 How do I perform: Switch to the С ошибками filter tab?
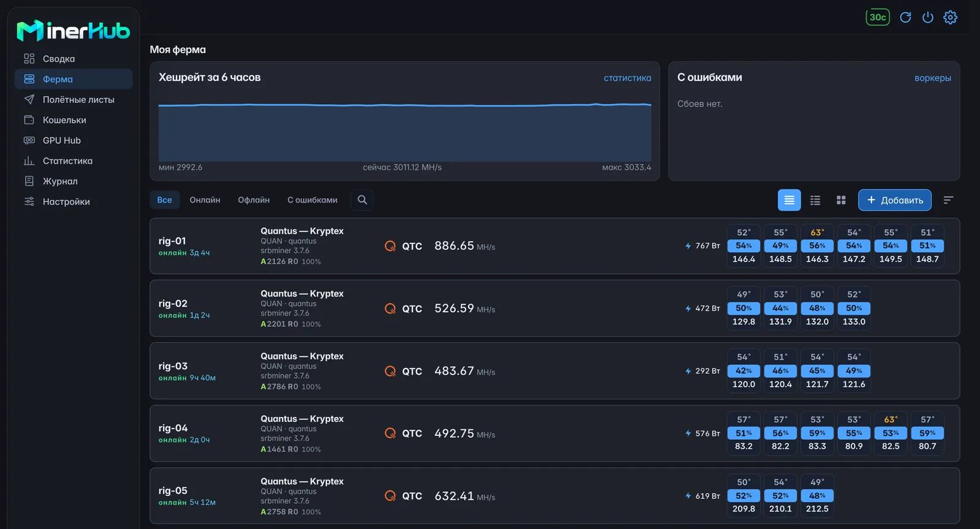[312, 200]
